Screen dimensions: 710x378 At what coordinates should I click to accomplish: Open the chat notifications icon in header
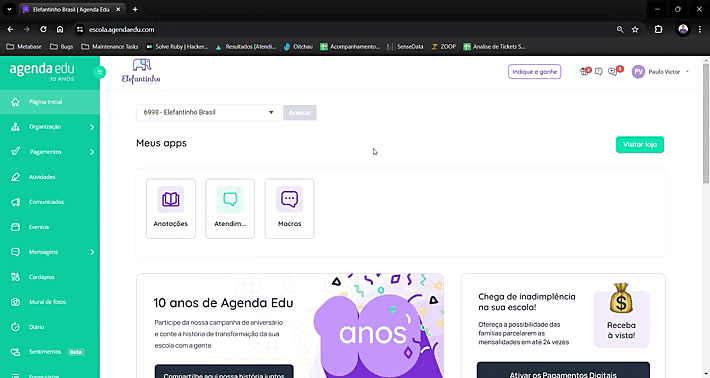click(614, 71)
